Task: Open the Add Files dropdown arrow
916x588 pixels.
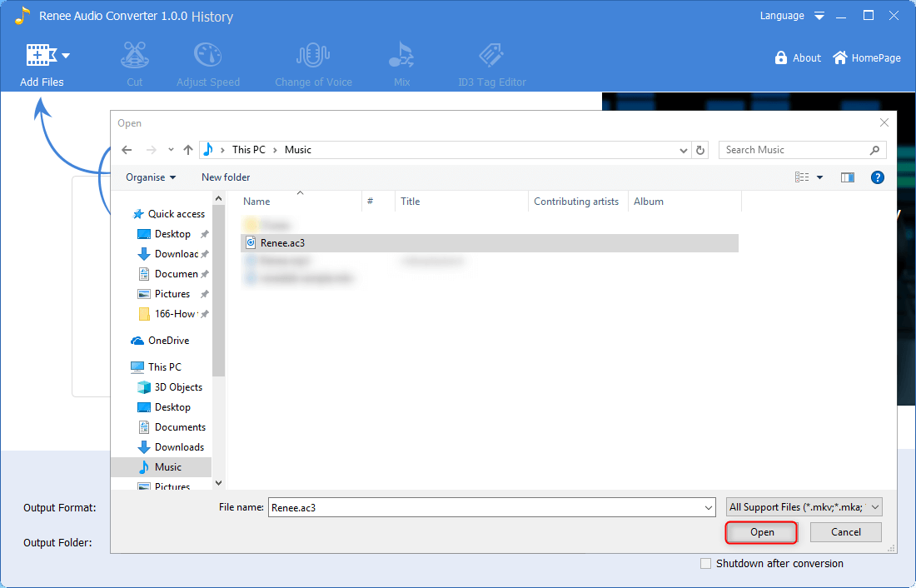Action: pyautogui.click(x=66, y=56)
